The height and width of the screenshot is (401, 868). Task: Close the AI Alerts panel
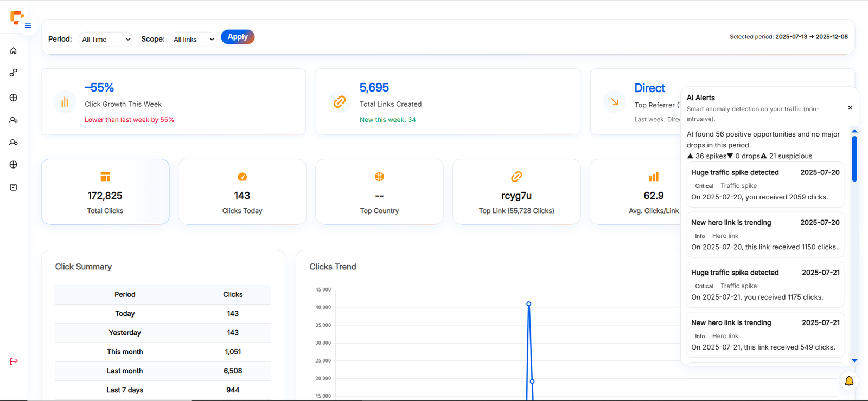tap(850, 108)
